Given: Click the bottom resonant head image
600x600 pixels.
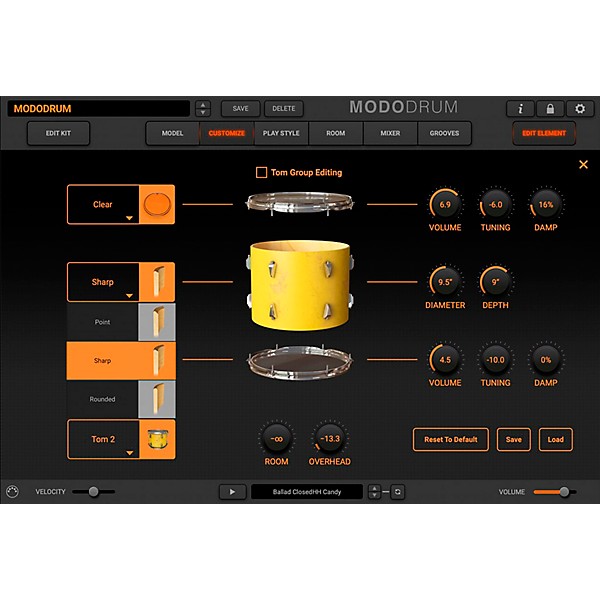Looking at the screenshot, I should pyautogui.click(x=300, y=362).
